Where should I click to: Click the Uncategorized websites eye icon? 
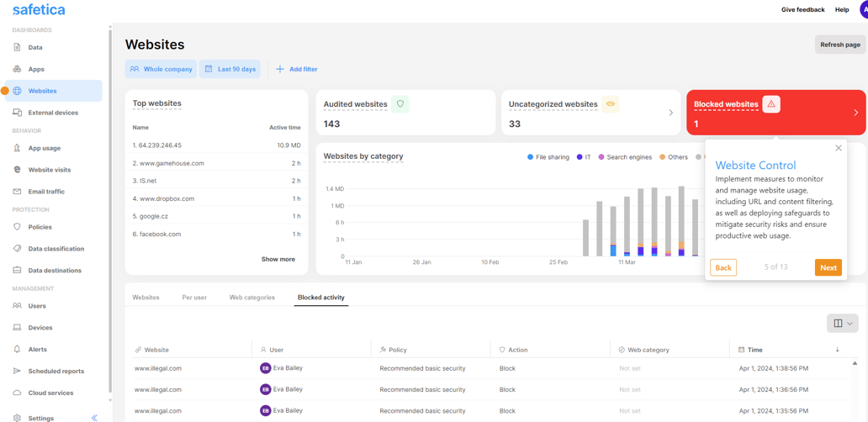pos(611,104)
